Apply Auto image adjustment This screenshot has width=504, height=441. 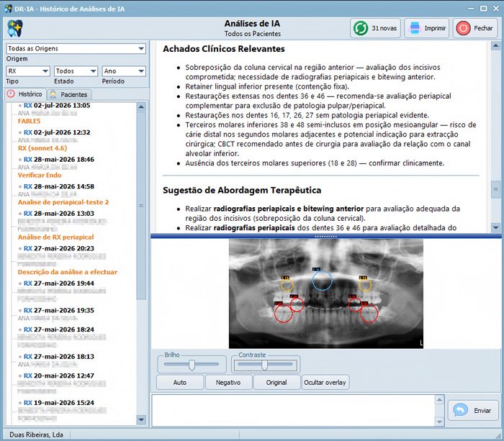point(180,382)
